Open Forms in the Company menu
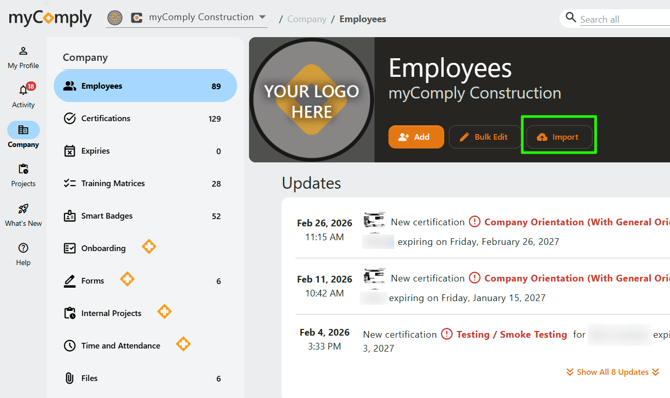The height and width of the screenshot is (398, 670). tap(145, 281)
